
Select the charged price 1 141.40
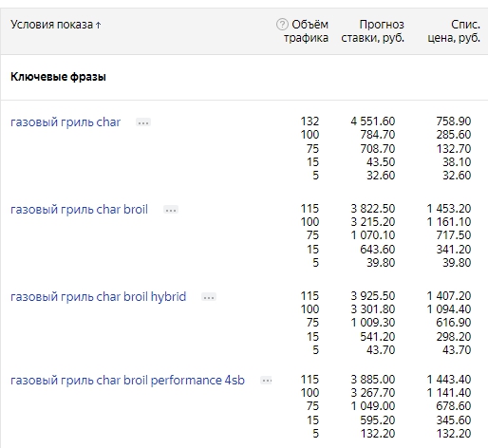449,393
